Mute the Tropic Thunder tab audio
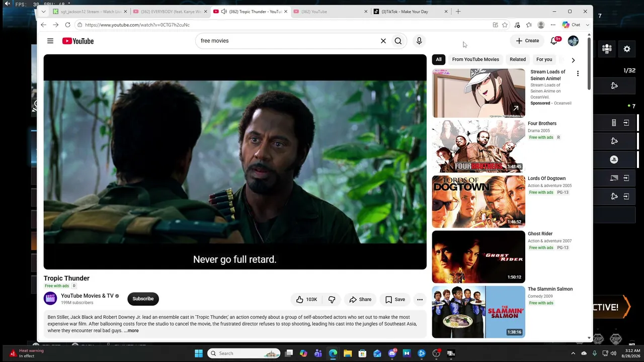The width and height of the screenshot is (644, 362). point(224,12)
